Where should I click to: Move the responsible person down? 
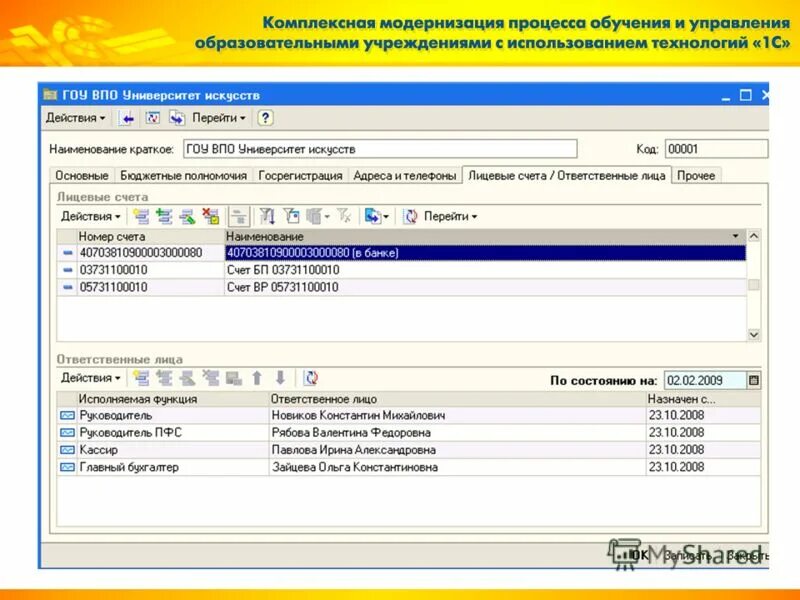pos(280,379)
